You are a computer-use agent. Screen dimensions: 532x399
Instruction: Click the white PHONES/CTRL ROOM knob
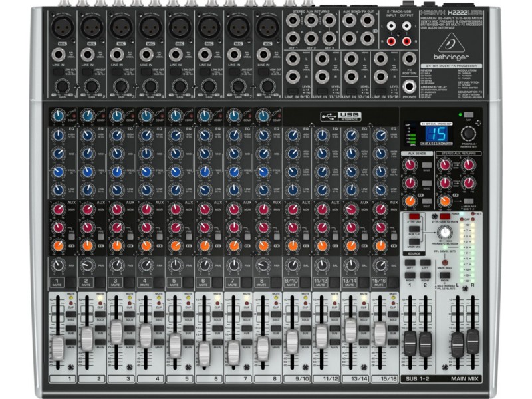[x=444, y=233]
